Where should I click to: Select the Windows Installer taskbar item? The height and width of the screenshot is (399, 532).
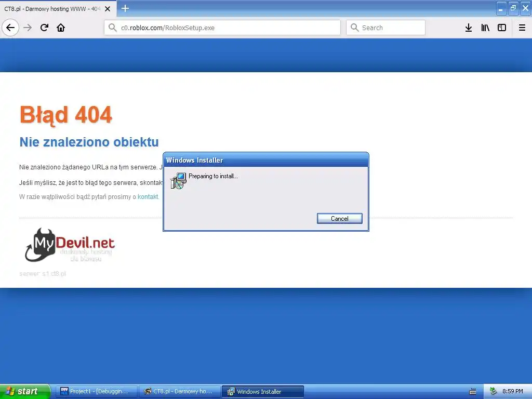[262, 392]
